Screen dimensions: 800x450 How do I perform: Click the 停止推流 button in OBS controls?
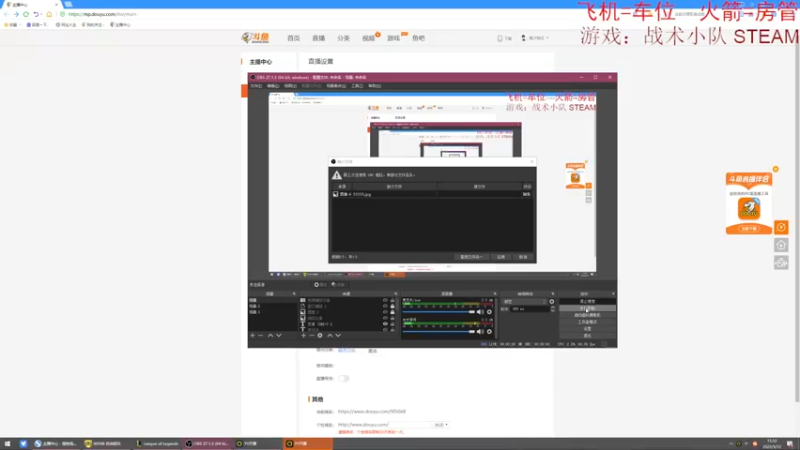[587, 302]
